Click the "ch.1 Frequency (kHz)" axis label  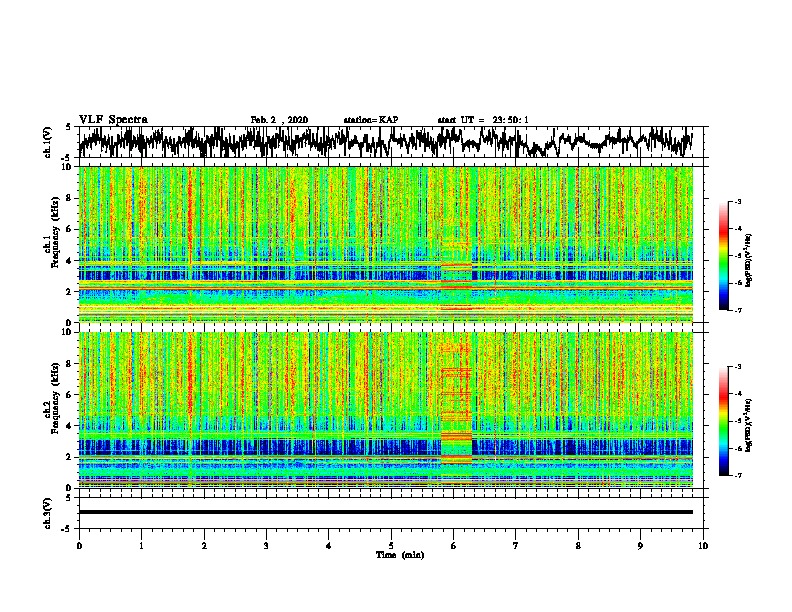point(52,232)
